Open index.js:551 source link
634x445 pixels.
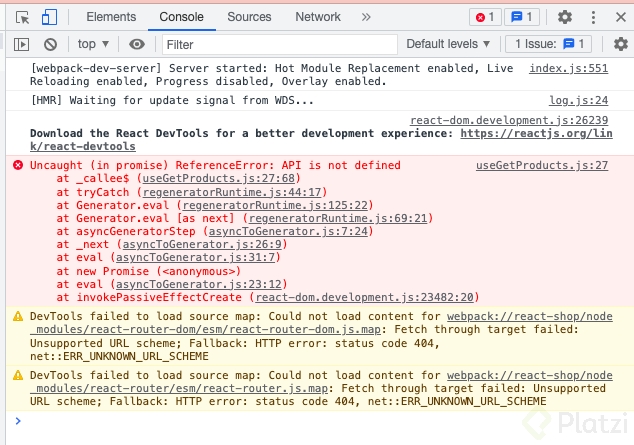(x=568, y=68)
